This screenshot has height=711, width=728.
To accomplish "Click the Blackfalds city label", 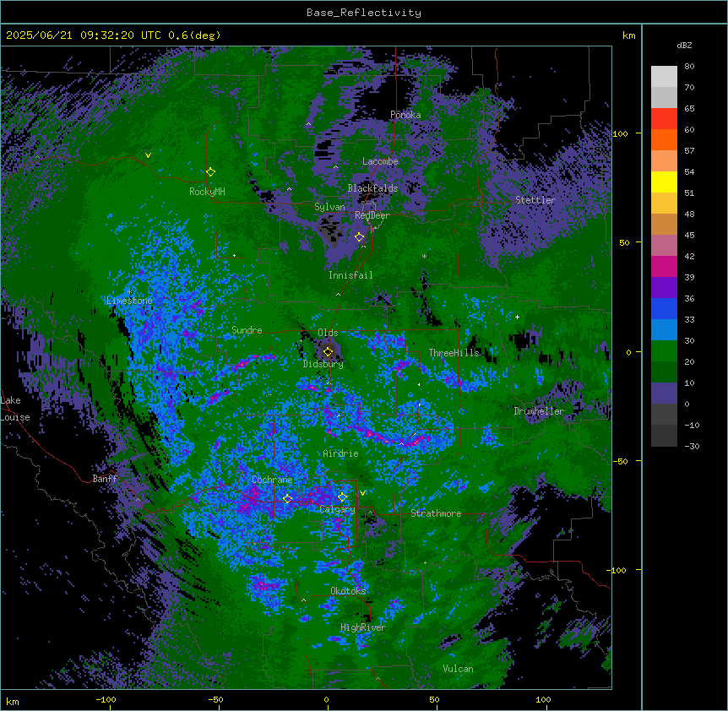I will coord(372,188).
